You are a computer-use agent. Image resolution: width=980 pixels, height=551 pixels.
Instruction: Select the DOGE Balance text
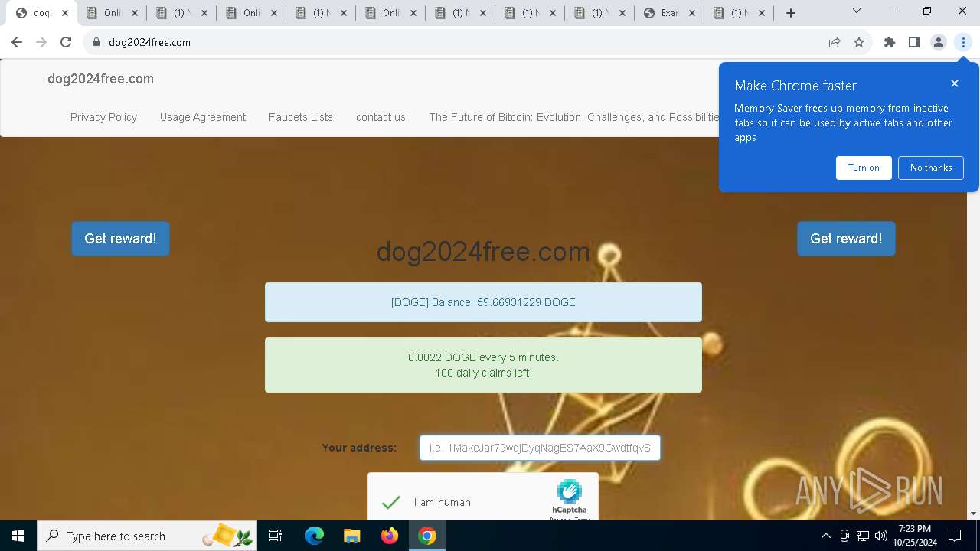pyautogui.click(x=483, y=302)
